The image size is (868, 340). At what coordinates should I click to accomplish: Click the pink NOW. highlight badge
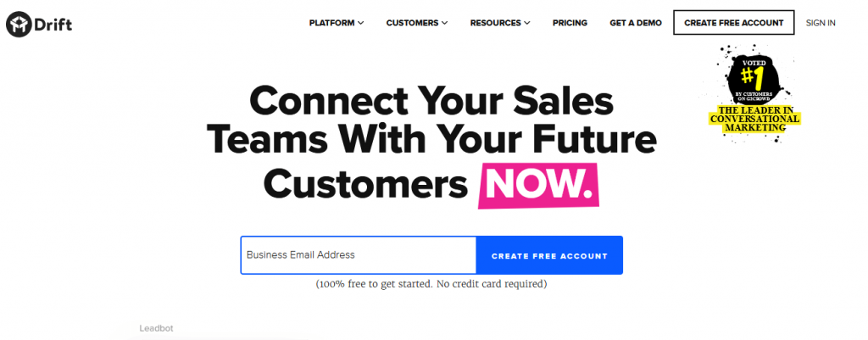pyautogui.click(x=537, y=186)
